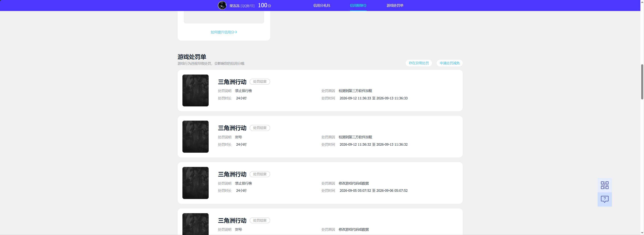Click the 处罚时长 label on the 11:36:32 card
This screenshot has width=644, height=235.
click(224, 145)
